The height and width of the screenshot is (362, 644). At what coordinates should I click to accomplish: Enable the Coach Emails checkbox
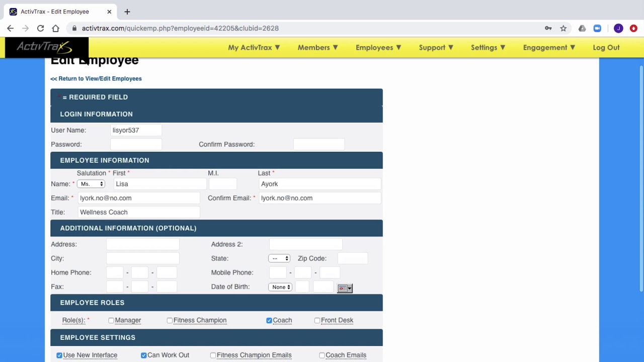click(x=322, y=355)
